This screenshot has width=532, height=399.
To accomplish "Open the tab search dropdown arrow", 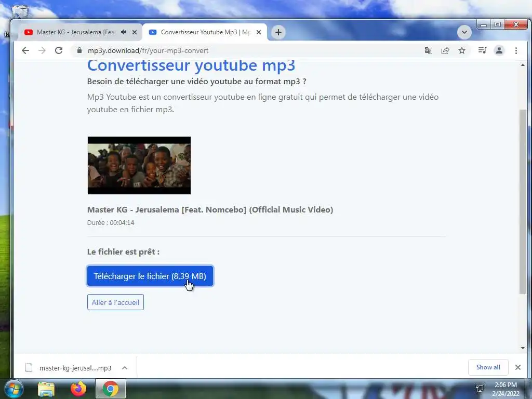I will coord(464,32).
